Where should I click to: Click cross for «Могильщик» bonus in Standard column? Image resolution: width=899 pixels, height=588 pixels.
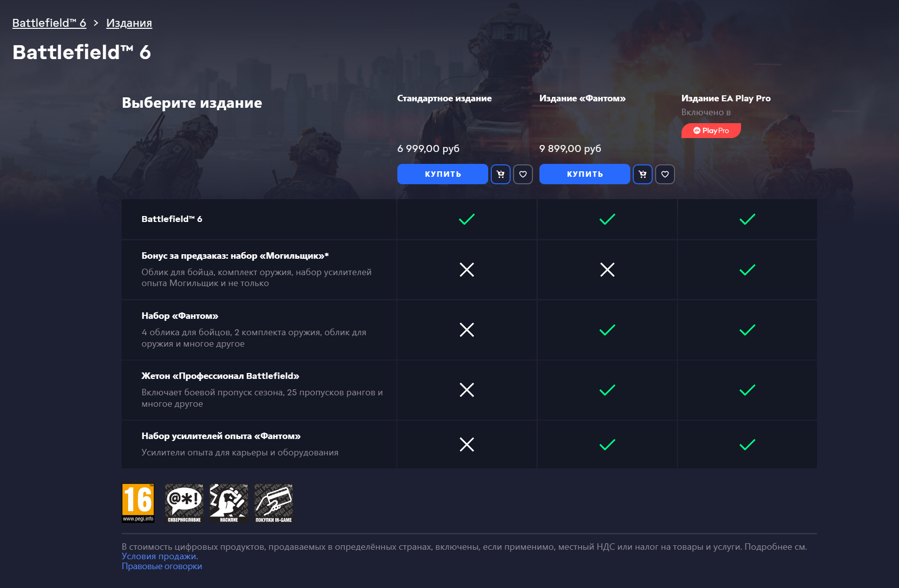467,270
